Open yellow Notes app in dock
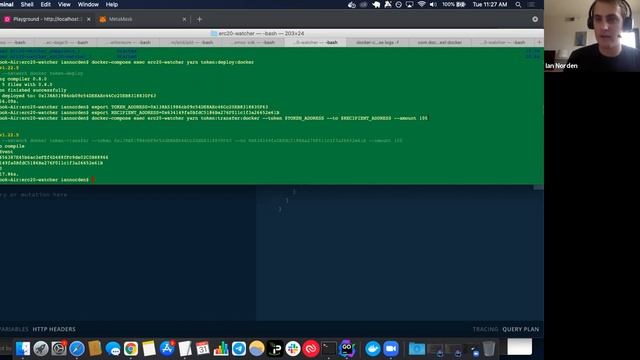 (149, 349)
